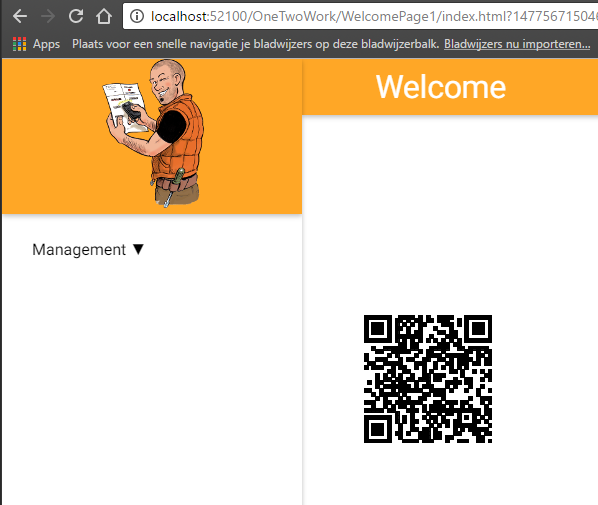Reload the page with the refresh icon
This screenshot has width=598, height=505.
click(x=76, y=16)
